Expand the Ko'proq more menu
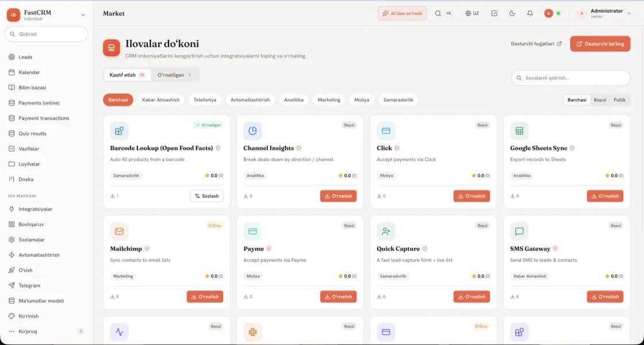644x345 pixels. [x=47, y=331]
